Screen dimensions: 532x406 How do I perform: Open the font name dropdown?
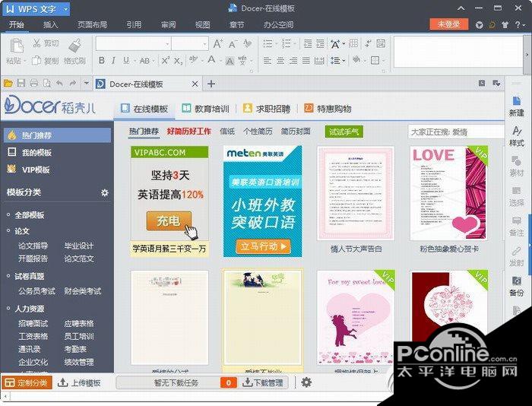pos(133,44)
